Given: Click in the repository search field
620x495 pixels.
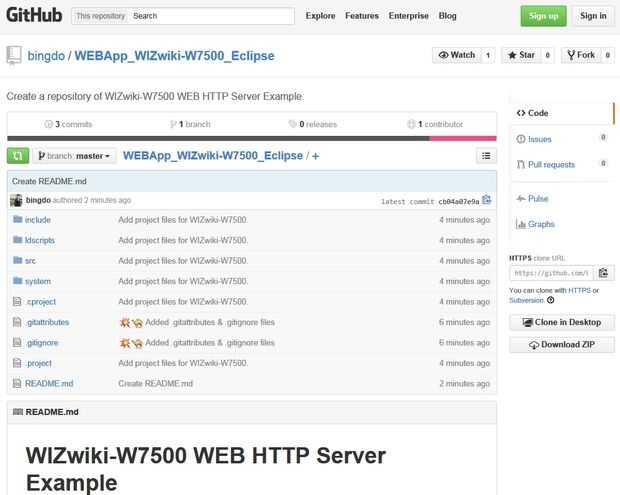Looking at the screenshot, I should [x=212, y=16].
